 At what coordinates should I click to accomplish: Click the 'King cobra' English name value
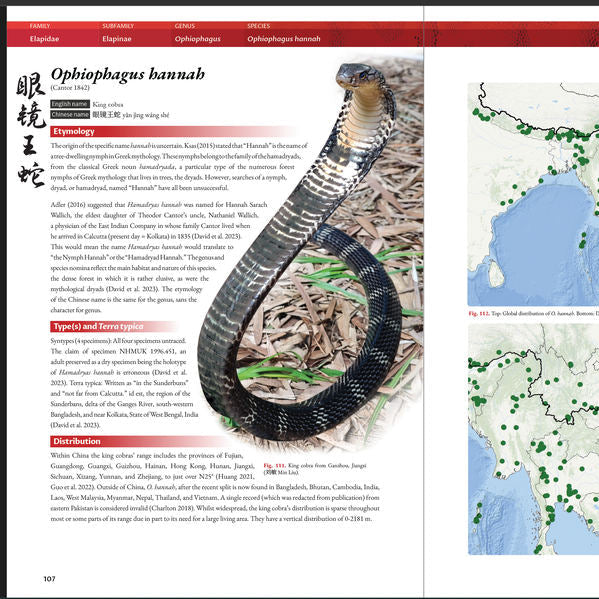tap(108, 104)
